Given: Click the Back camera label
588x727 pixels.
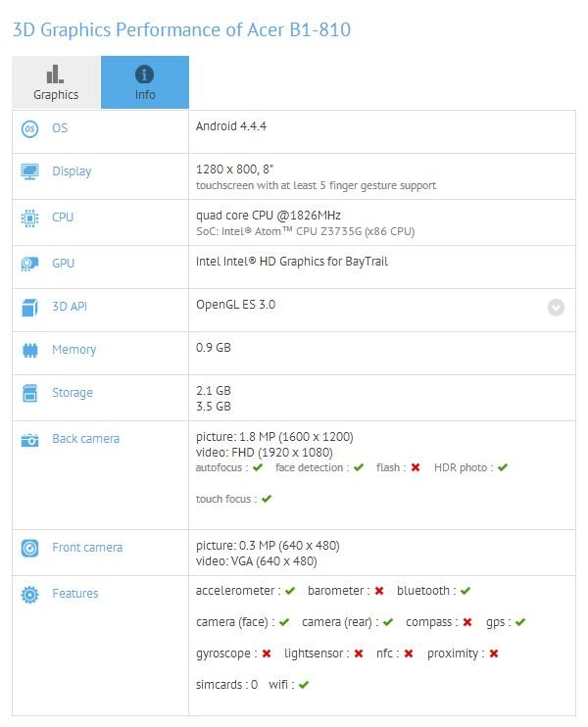Looking at the screenshot, I should 86,439.
